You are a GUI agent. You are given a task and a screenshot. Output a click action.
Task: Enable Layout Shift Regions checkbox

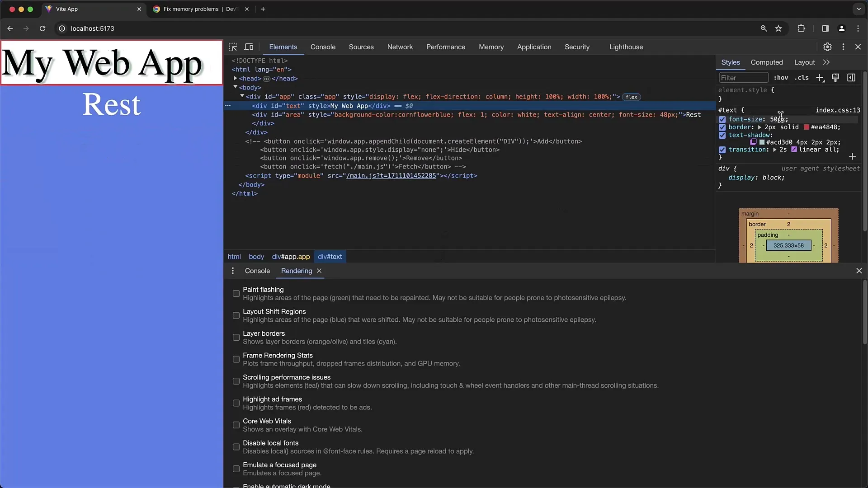tap(237, 314)
